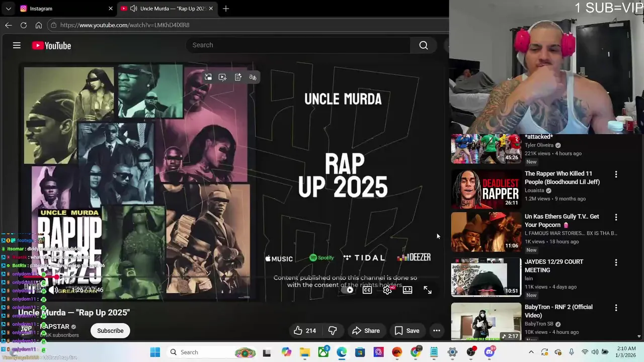The image size is (644, 362).
Task: Open JAYDES 12/29 COURT MEETING video
Action: click(554, 266)
